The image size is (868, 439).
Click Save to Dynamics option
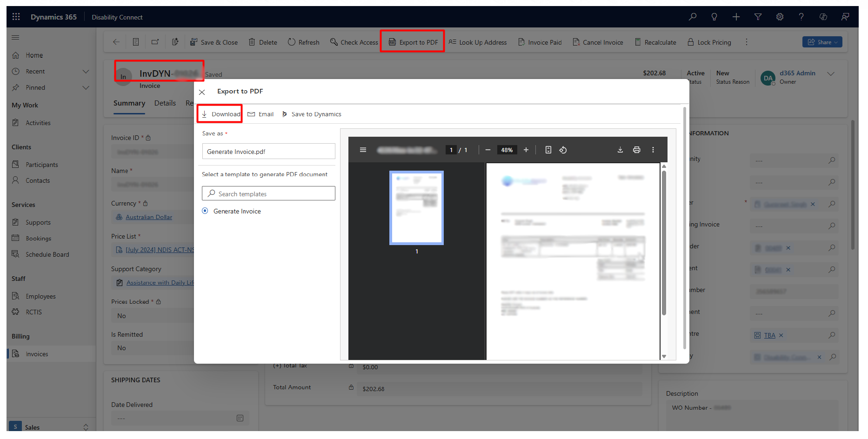pos(312,114)
